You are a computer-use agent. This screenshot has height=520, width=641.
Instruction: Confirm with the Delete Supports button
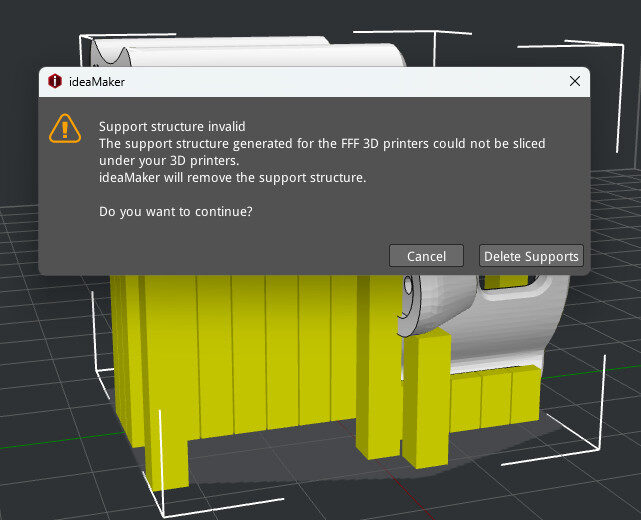[531, 256]
